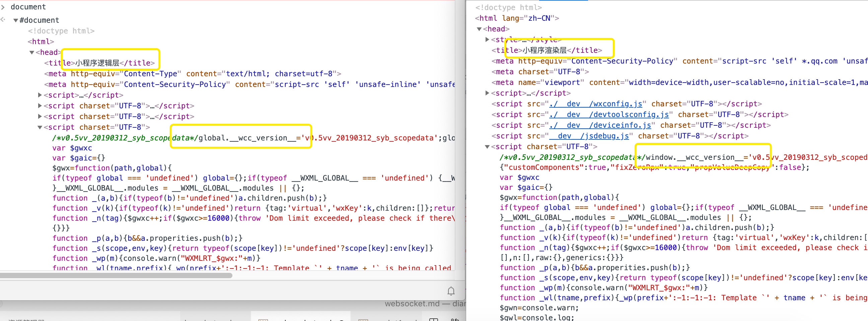Image resolution: width=868 pixels, height=321 pixels.
Task: Select 'function _wp(m)' line in left panel
Action: coord(156,258)
